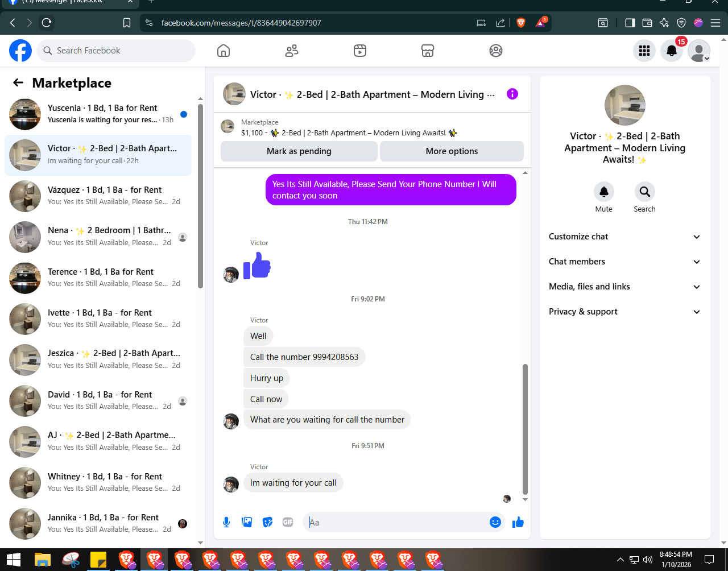Open Terence 1 Bd, 1 Ba conversation
This screenshot has height=571, width=728.
(98, 278)
